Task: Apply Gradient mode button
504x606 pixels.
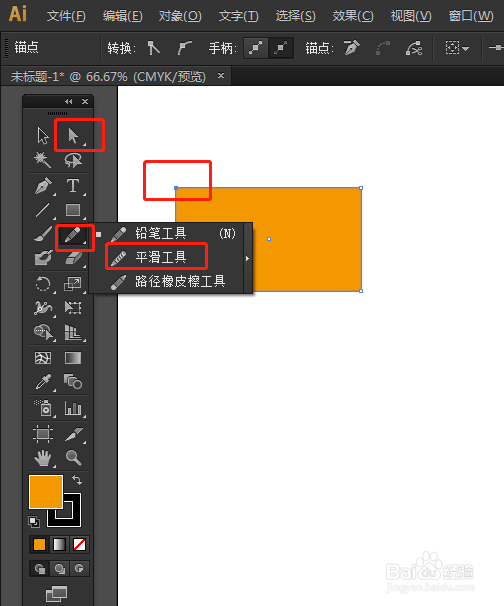Action: [59, 545]
